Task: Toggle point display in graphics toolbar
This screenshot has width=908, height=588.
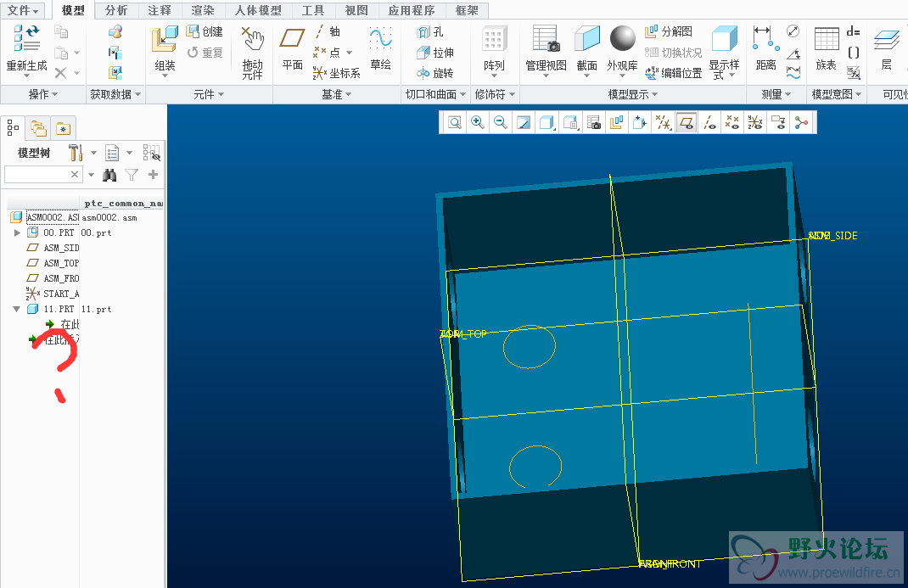Action: click(x=732, y=123)
